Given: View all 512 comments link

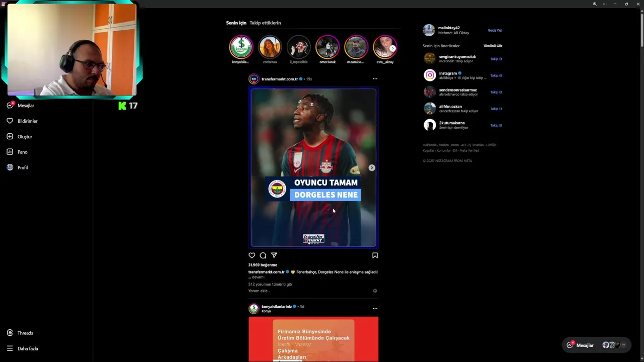Looking at the screenshot, I should (x=270, y=284).
